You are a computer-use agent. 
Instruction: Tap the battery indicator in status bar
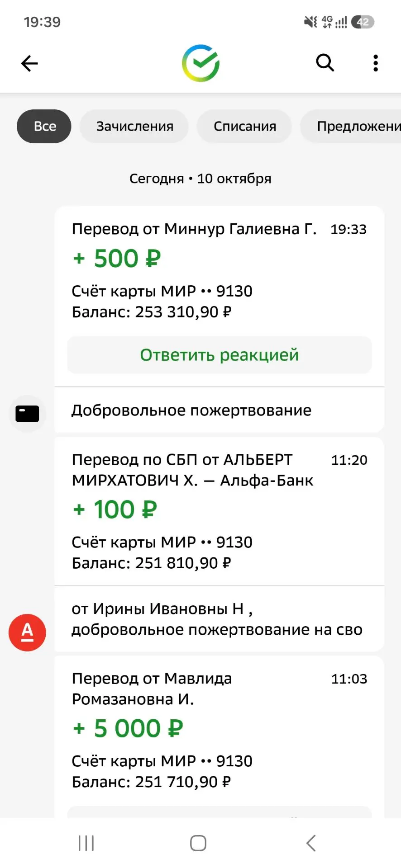(x=363, y=22)
